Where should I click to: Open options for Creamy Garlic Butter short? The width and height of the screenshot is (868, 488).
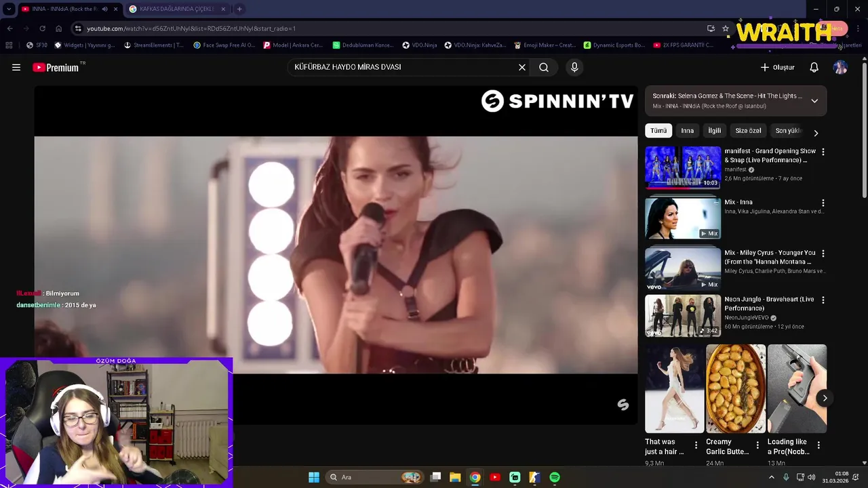(x=757, y=445)
